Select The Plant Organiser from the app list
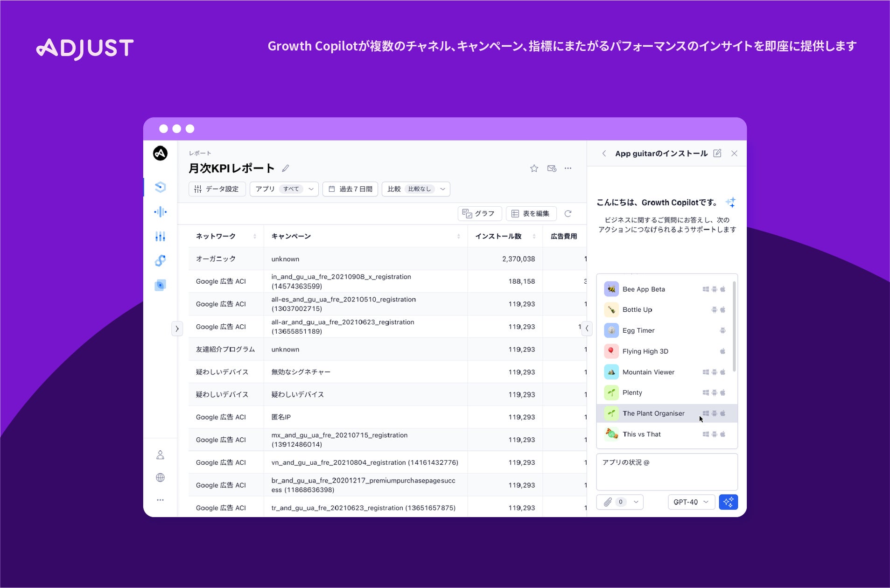The image size is (890, 588). (x=653, y=413)
